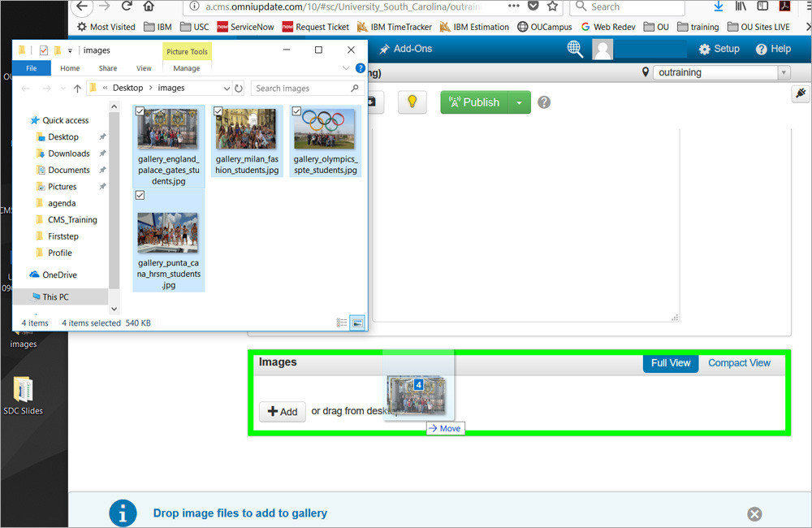Select OneDrive in navigation pane
Screen dimensions: 812x528
(59, 275)
